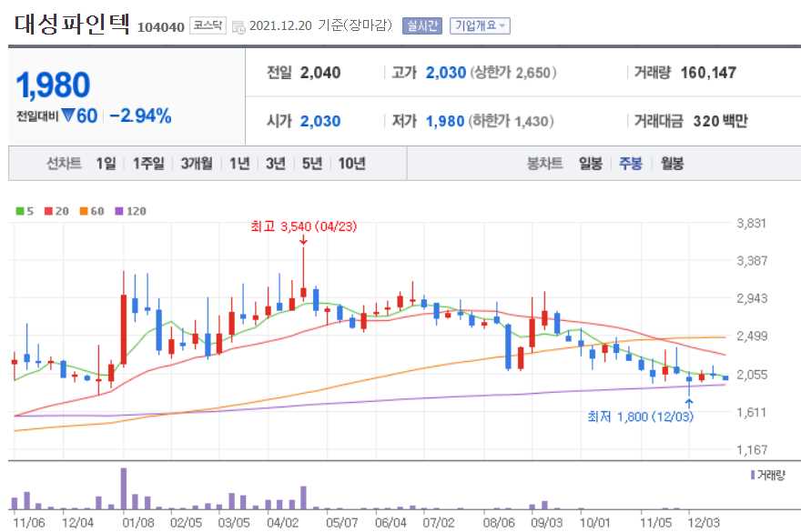The height and width of the screenshot is (532, 801).
Task: Click the 실시간 real-time button
Action: point(421,25)
